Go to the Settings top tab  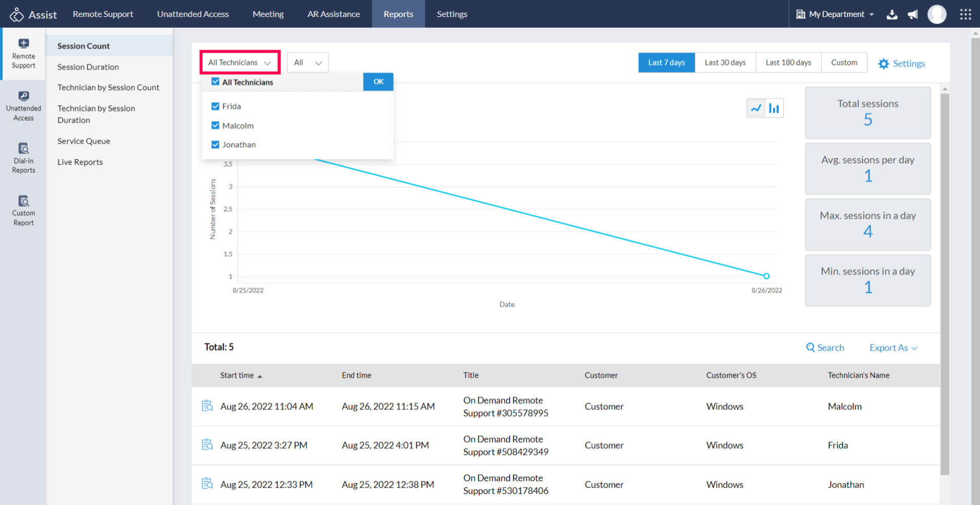click(x=452, y=14)
